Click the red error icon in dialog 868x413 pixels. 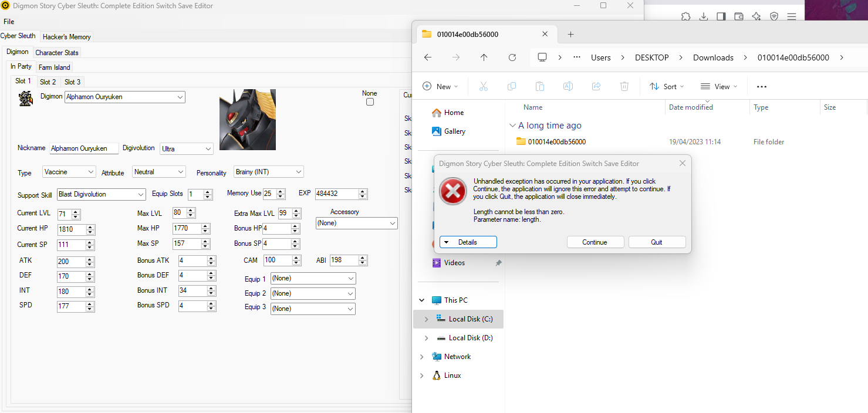click(x=453, y=191)
